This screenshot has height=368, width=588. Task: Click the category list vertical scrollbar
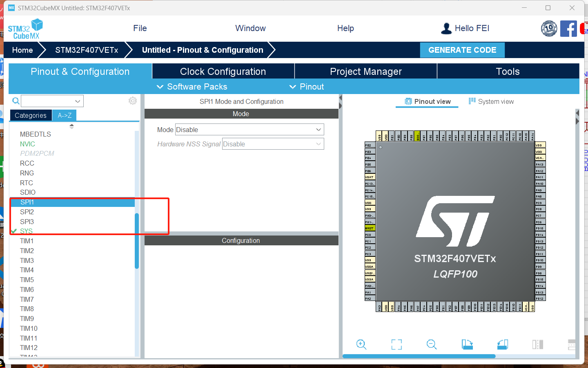point(137,241)
